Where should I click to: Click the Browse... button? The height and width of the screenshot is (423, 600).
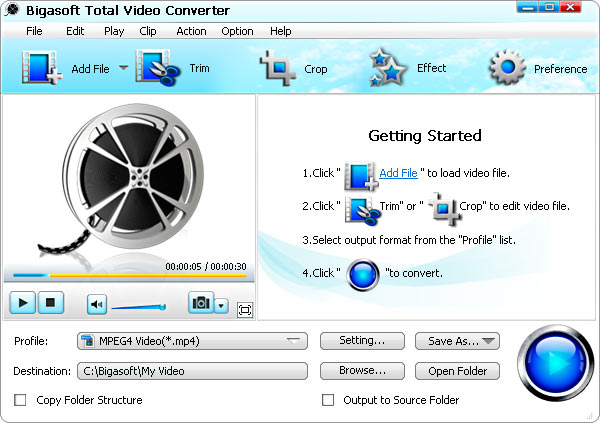362,371
